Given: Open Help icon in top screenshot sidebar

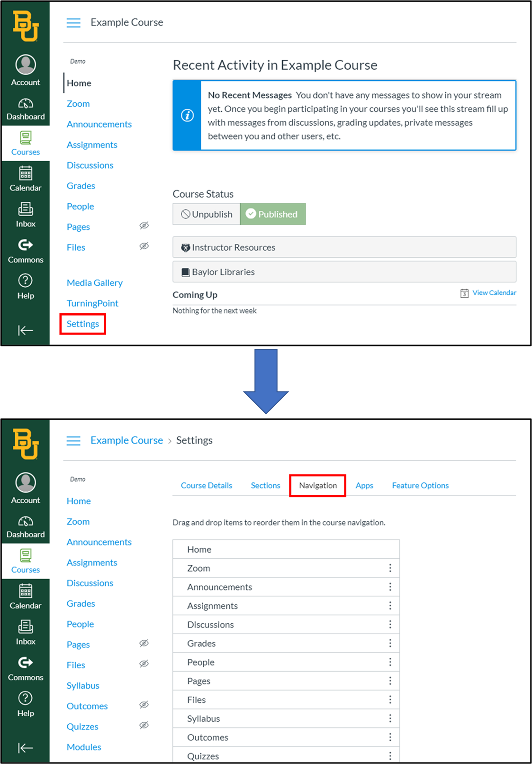Looking at the screenshot, I should pos(26,281).
